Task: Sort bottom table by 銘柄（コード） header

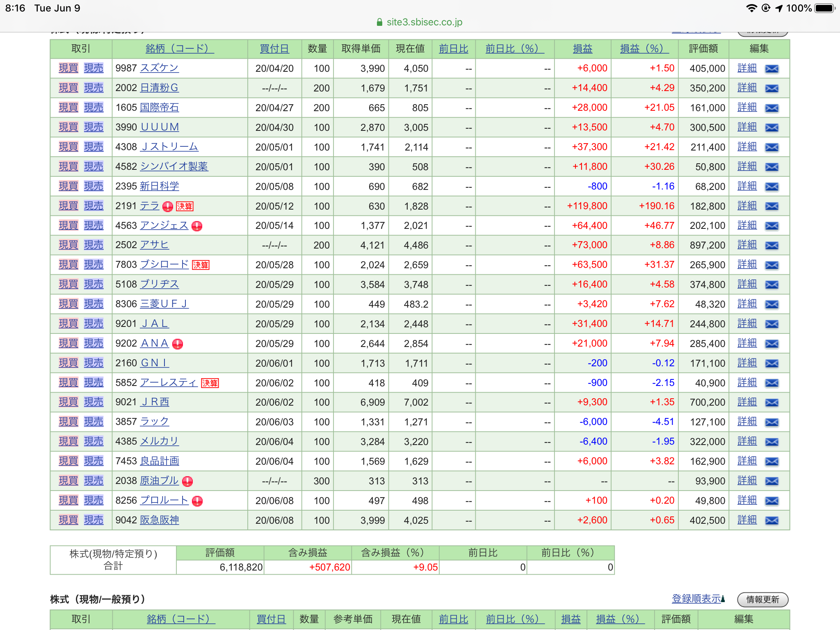Action: coord(181,619)
